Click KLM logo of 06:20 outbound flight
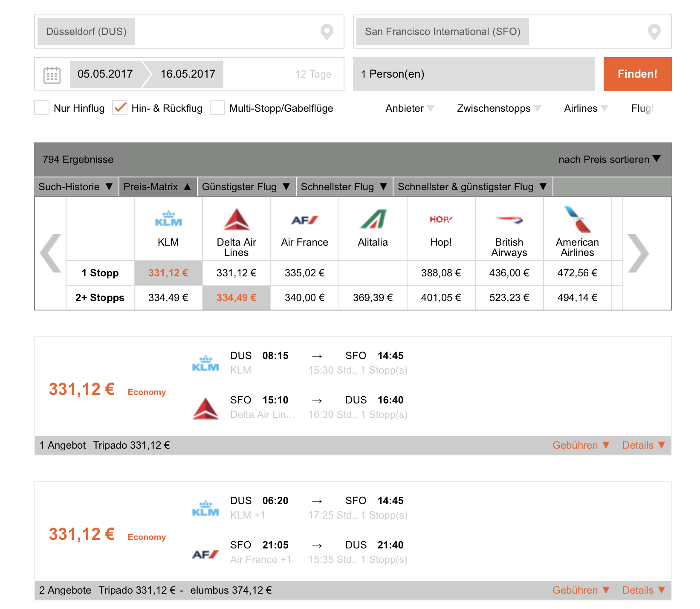The image size is (700, 609). (205, 508)
